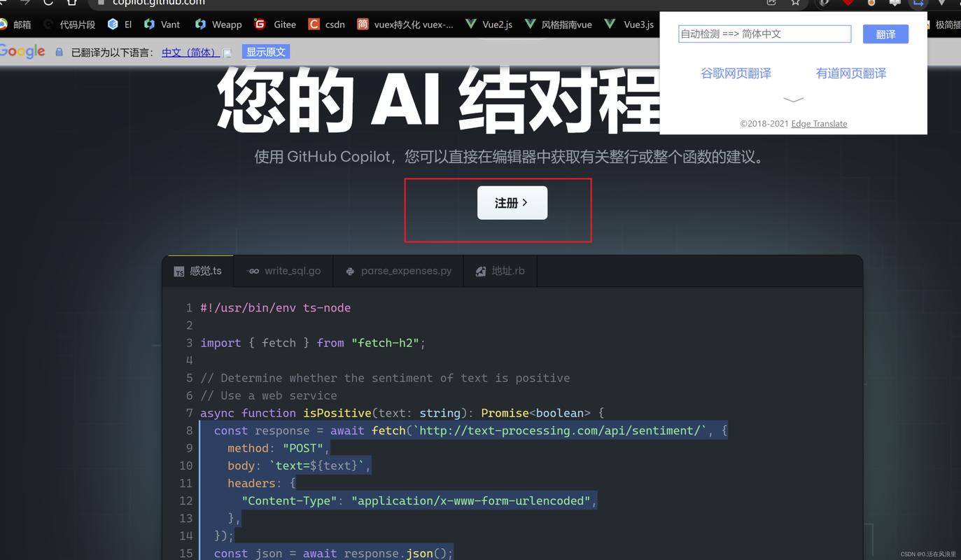Open the Gitee bookmark
This screenshot has width=961, height=560.
coord(275,24)
